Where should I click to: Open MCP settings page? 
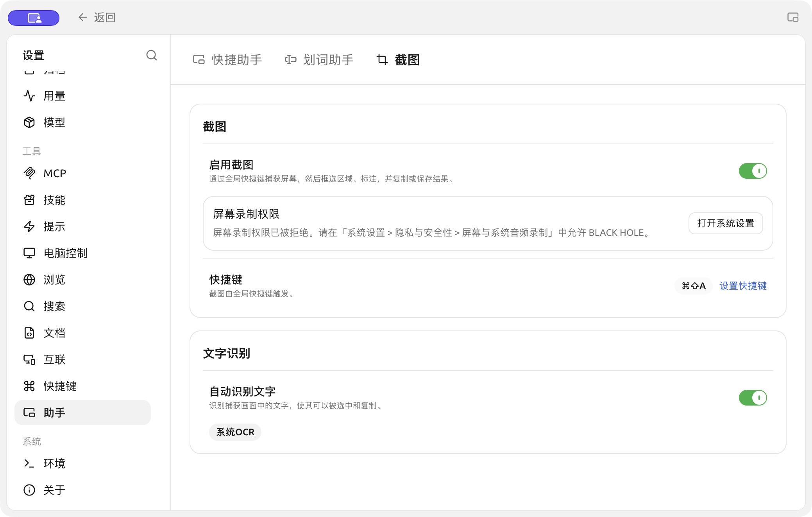pos(82,173)
